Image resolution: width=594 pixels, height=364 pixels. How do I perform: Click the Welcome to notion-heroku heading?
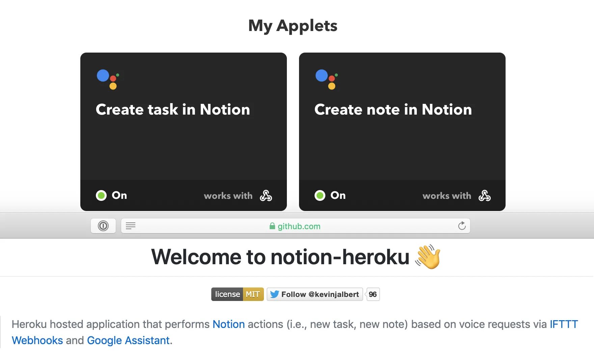pyautogui.click(x=280, y=257)
